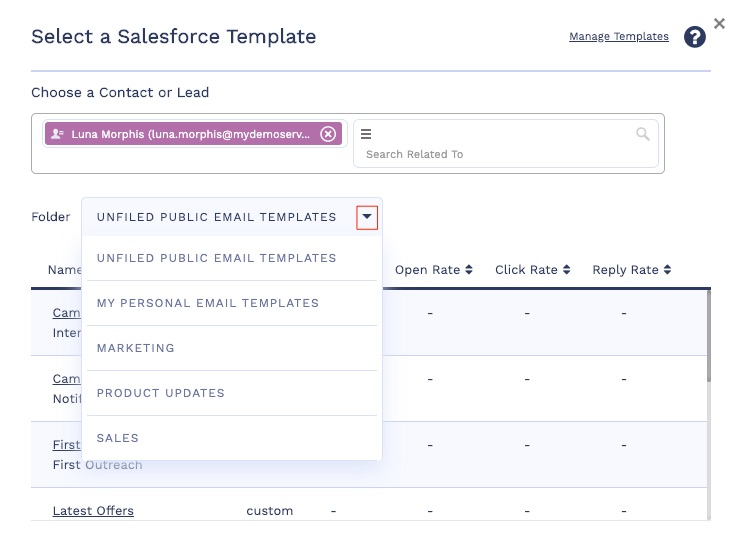Open the help question mark icon

695,38
